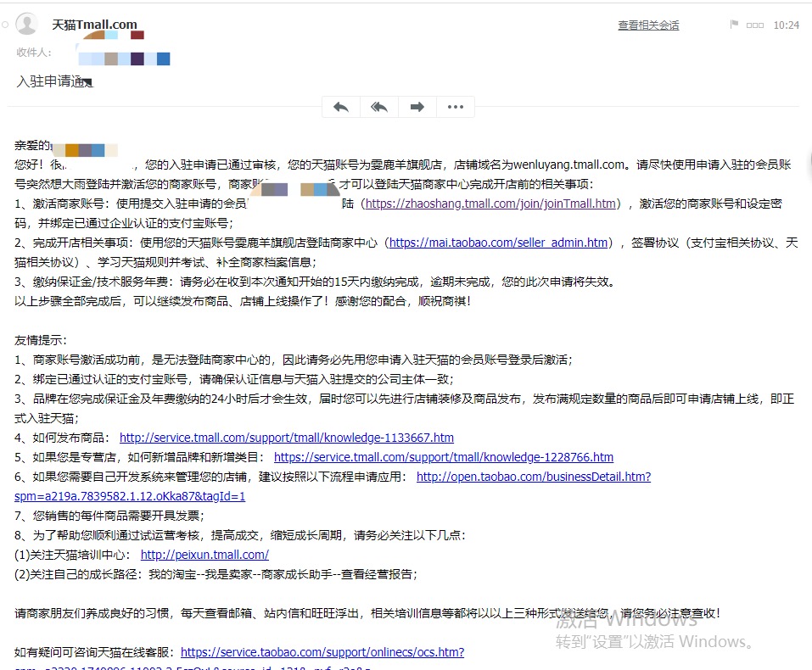The width and height of the screenshot is (812, 670).
Task: Click the email subject starting 入驻申请
Action: (54, 81)
